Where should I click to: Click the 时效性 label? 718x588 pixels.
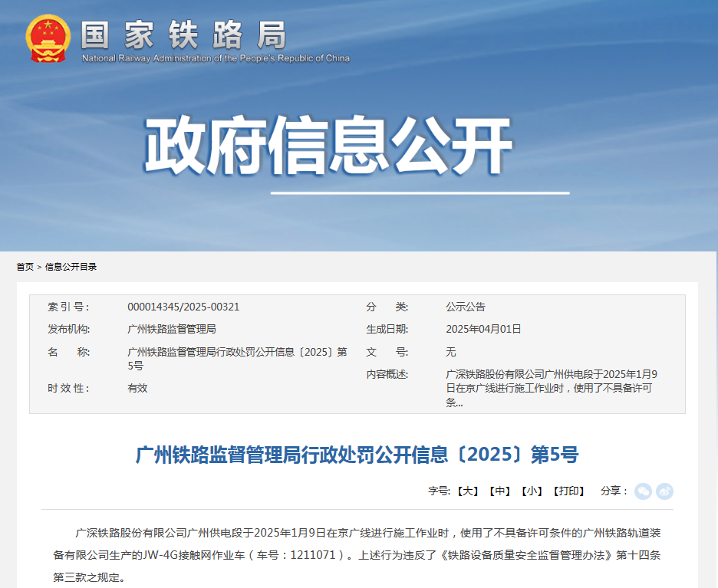(x=69, y=389)
